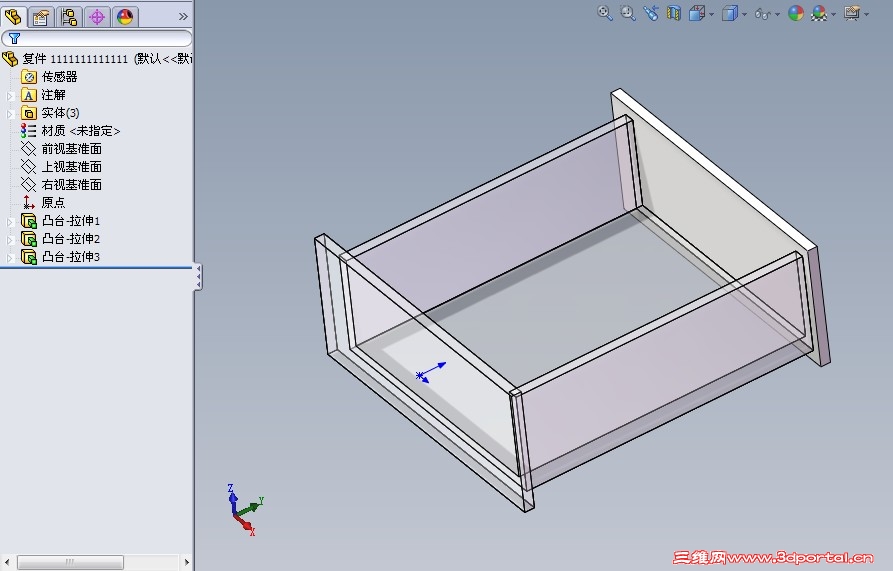Click the 注解 folder icon
The width and height of the screenshot is (893, 571).
28,95
